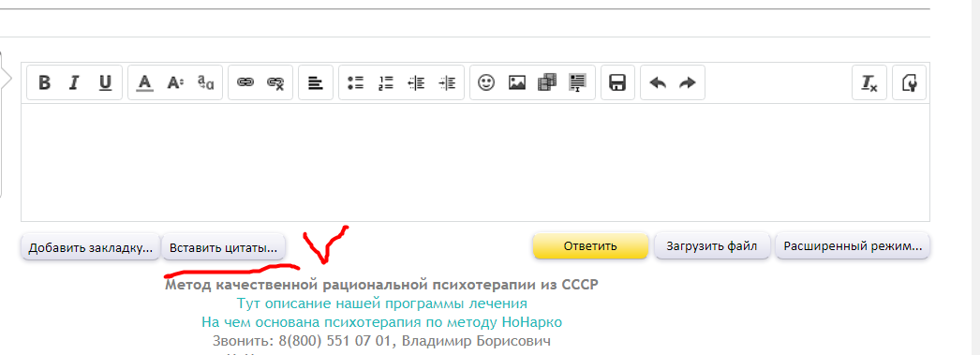Screen dimensions: 980x355
Task: Decrease the paragraph indent
Action: pos(416,82)
